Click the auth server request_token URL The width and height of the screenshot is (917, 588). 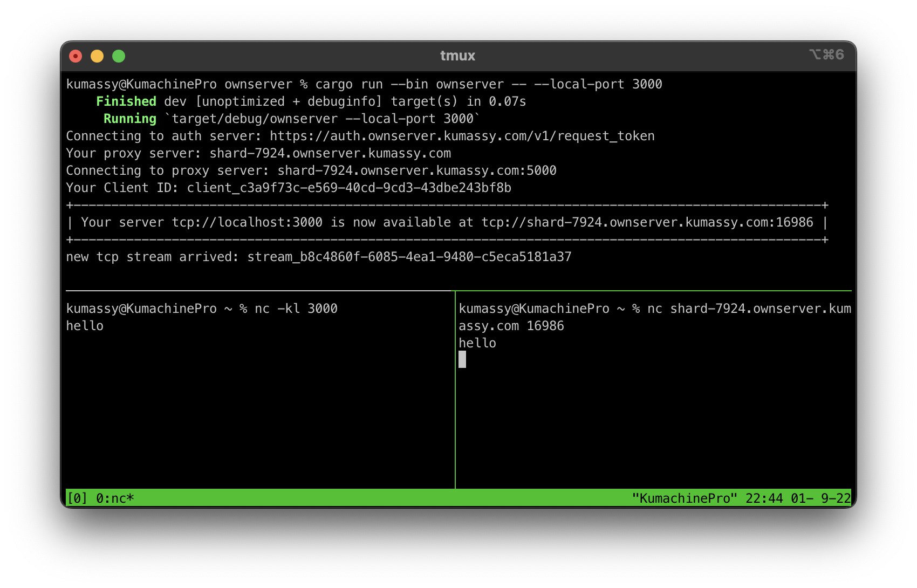[462, 136]
